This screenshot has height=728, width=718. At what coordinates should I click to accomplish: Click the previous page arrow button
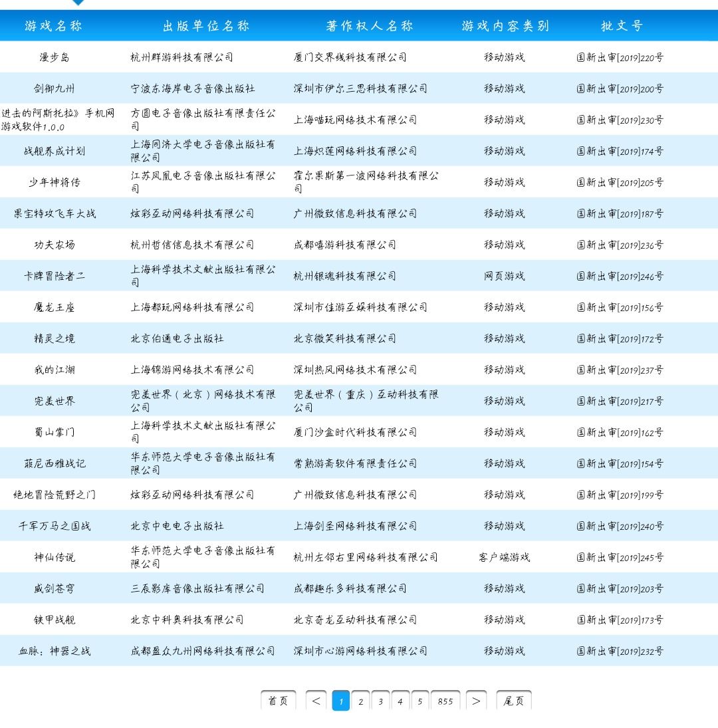point(316,701)
